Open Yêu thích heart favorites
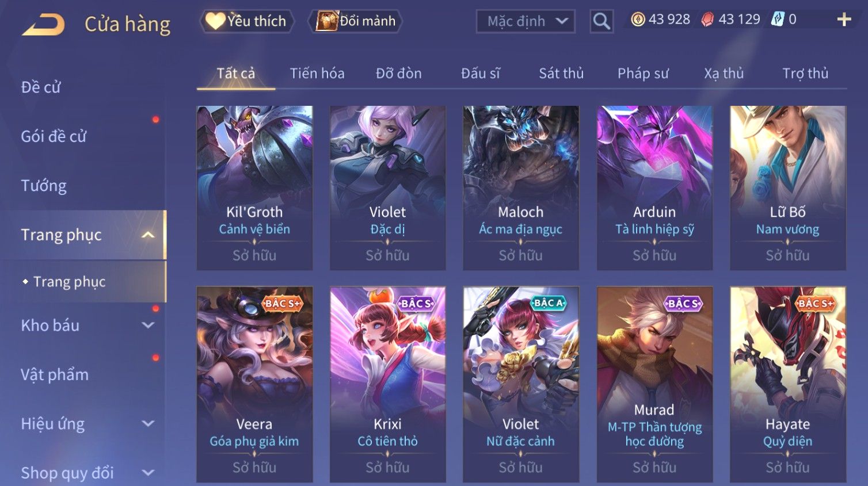868x486 pixels. click(246, 21)
